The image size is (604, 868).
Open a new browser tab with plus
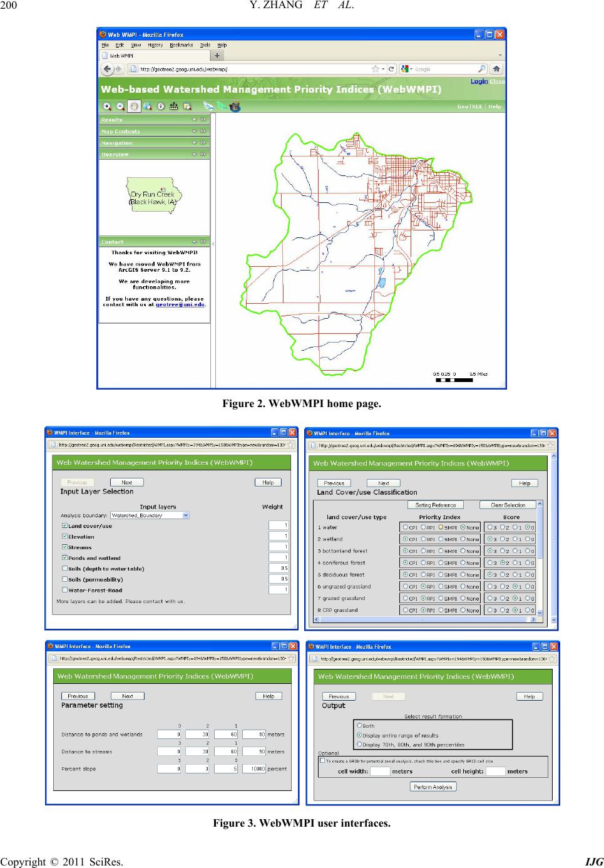(x=218, y=55)
